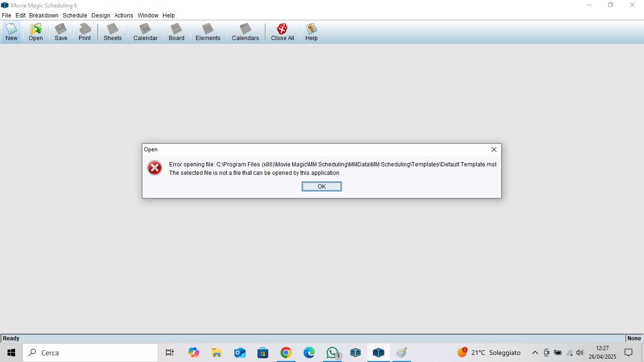The image size is (644, 362).
Task: Click the New schedule toolbar icon
Action: (x=11, y=32)
